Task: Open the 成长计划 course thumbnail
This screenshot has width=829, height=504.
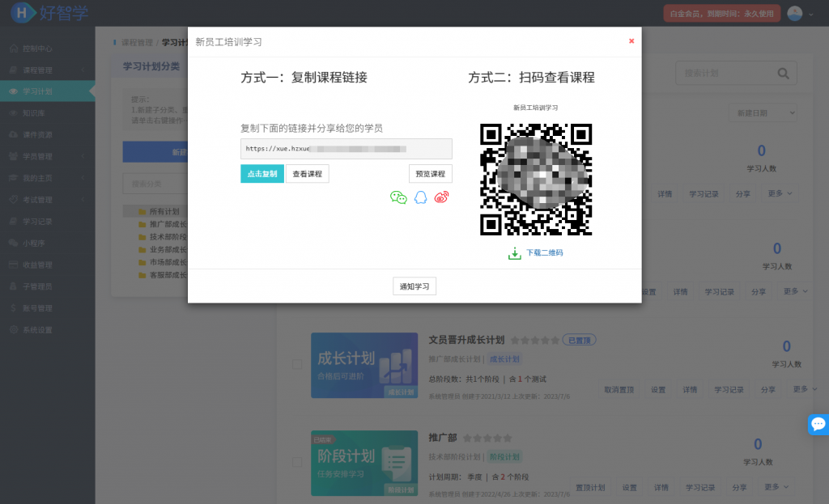Action: (x=363, y=365)
